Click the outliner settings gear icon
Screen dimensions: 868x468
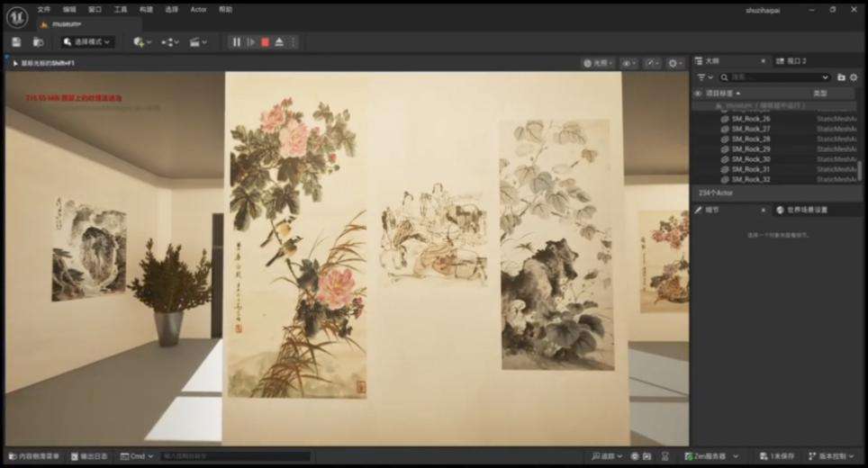(x=854, y=77)
